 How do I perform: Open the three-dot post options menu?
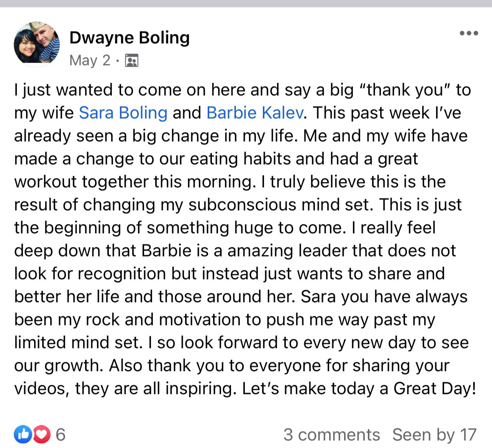coord(469,33)
